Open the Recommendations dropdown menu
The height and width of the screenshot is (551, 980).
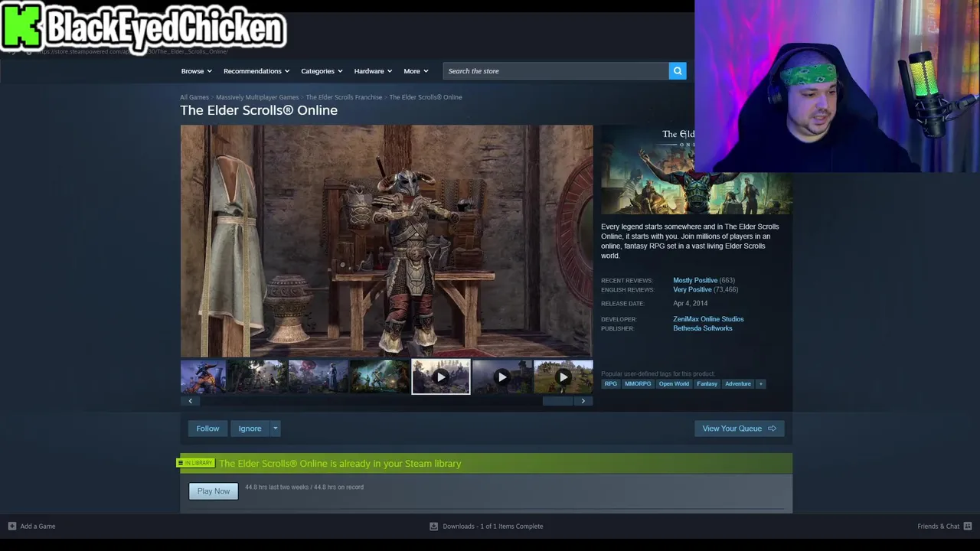[x=256, y=71]
